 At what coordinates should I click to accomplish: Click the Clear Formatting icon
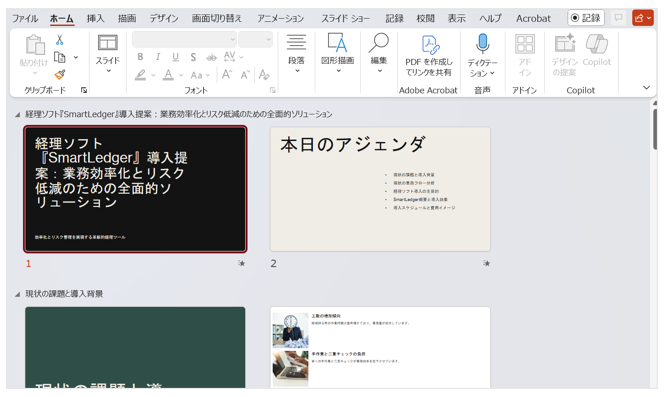(x=264, y=75)
